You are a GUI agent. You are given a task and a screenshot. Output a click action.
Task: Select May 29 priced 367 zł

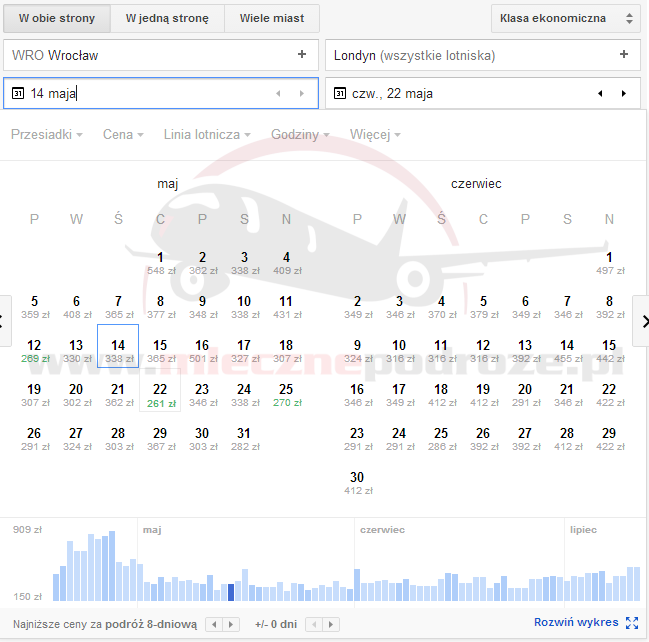pos(161,439)
